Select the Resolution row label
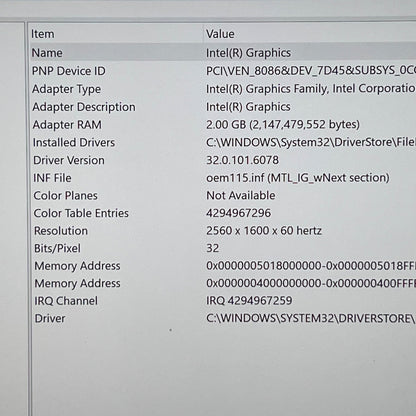This screenshot has width=416, height=416. pyautogui.click(x=61, y=231)
